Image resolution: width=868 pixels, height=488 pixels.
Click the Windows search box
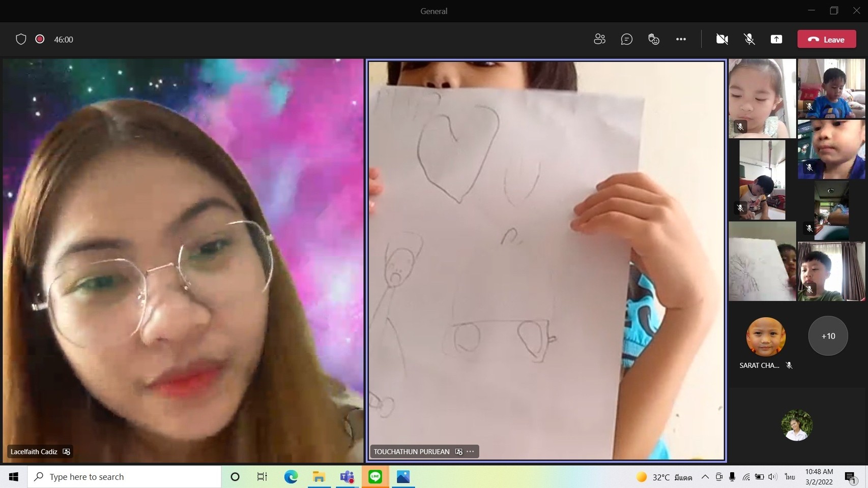pyautogui.click(x=125, y=477)
